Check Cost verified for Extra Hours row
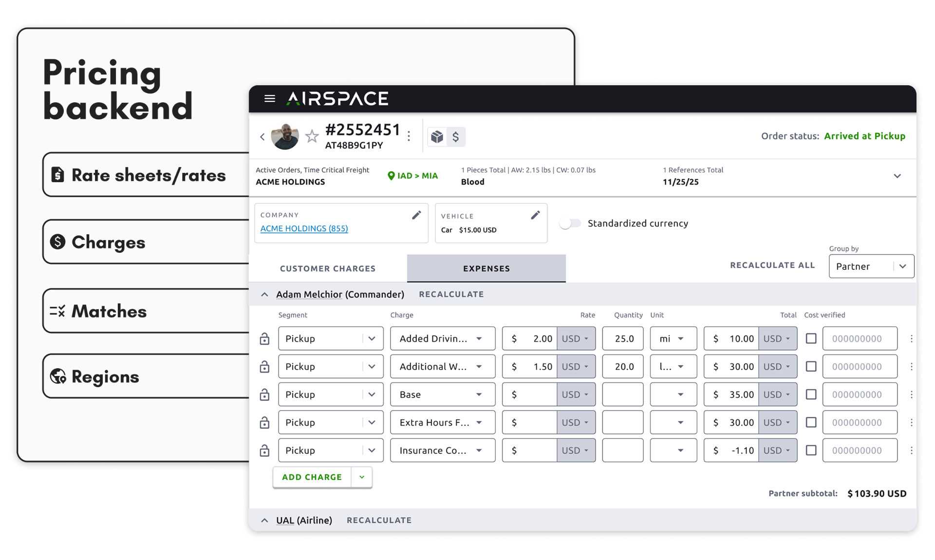Viewport: 935px width, 560px height. pyautogui.click(x=811, y=422)
